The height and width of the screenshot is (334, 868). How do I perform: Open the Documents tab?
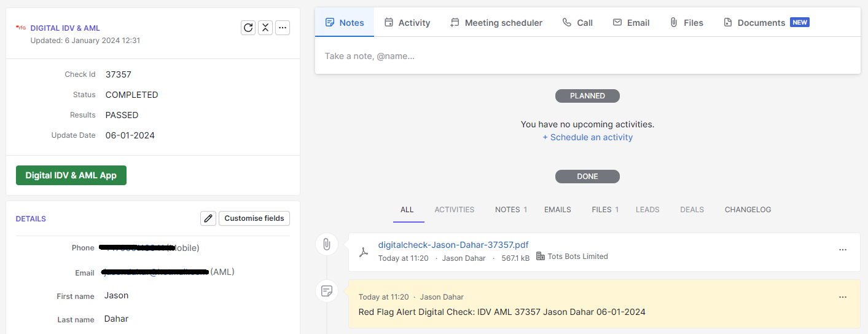766,22
